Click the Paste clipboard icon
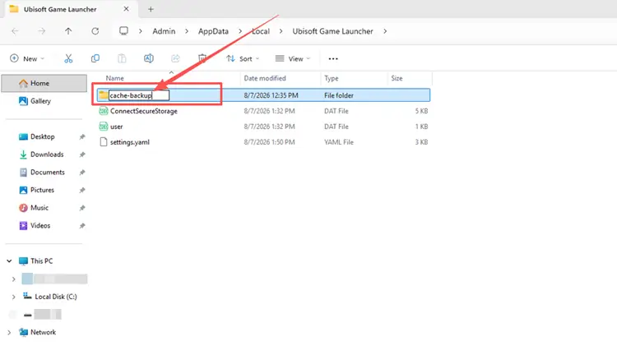Image resolution: width=617 pixels, height=364 pixels. coord(122,58)
